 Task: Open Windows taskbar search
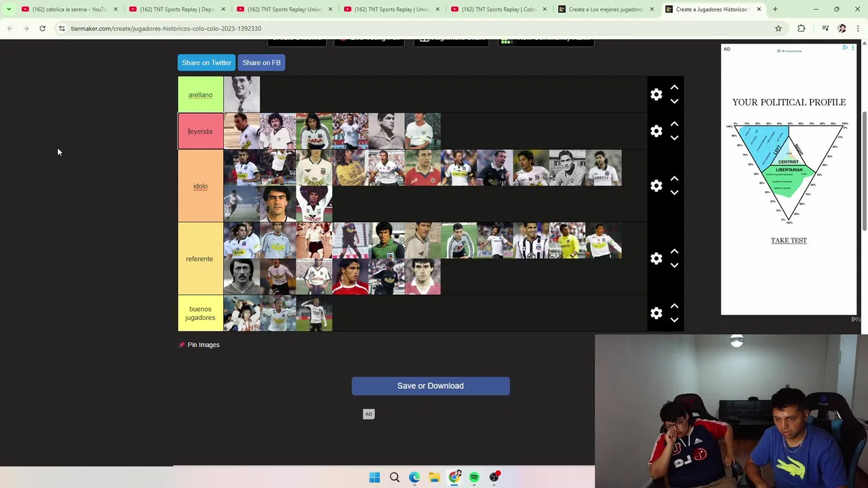(395, 478)
